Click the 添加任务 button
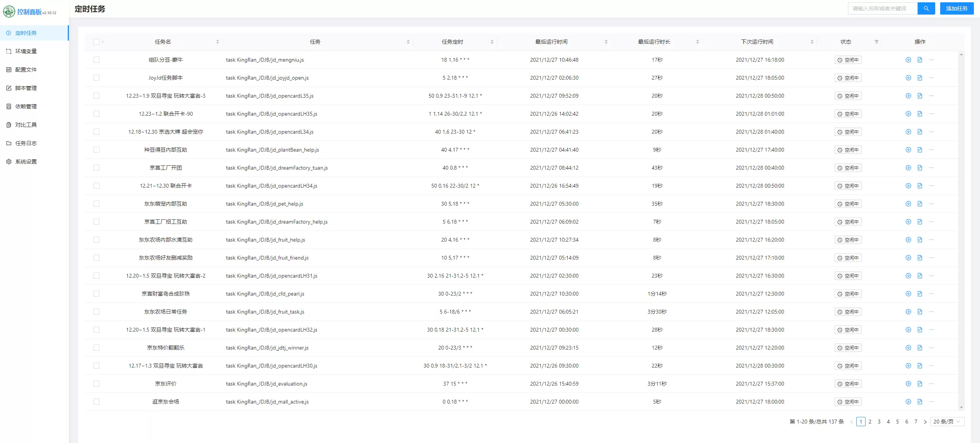980x443 pixels. tap(956, 8)
